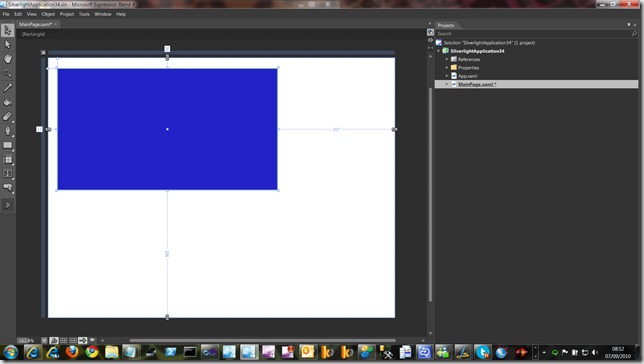Select the Paint Bucket tool

(7, 102)
